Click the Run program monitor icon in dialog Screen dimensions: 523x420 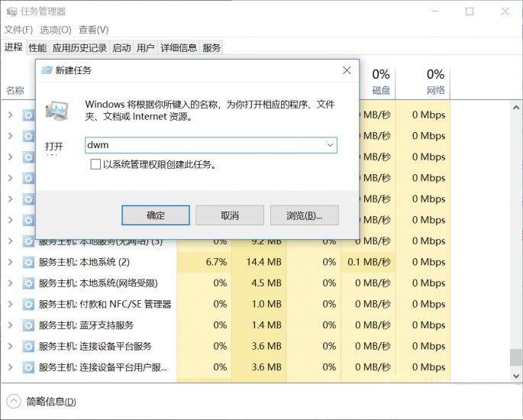(57, 111)
